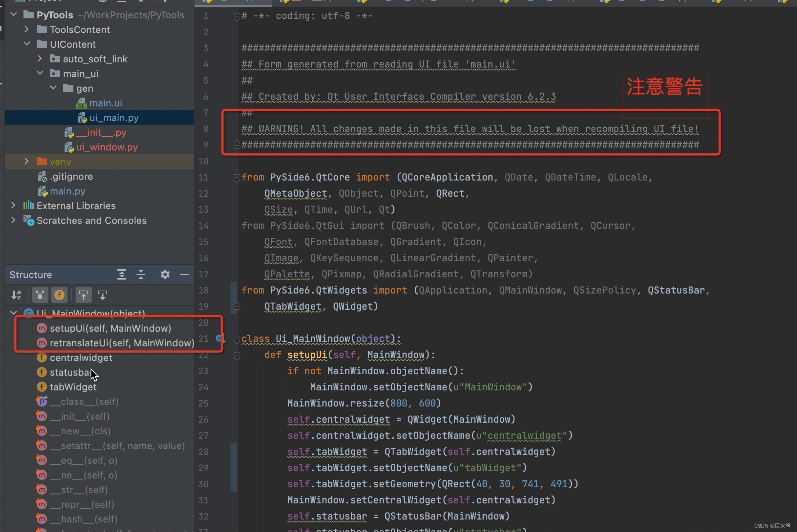797x532 pixels.
Task: Expand the ToolsContent folder
Action: (x=26, y=29)
